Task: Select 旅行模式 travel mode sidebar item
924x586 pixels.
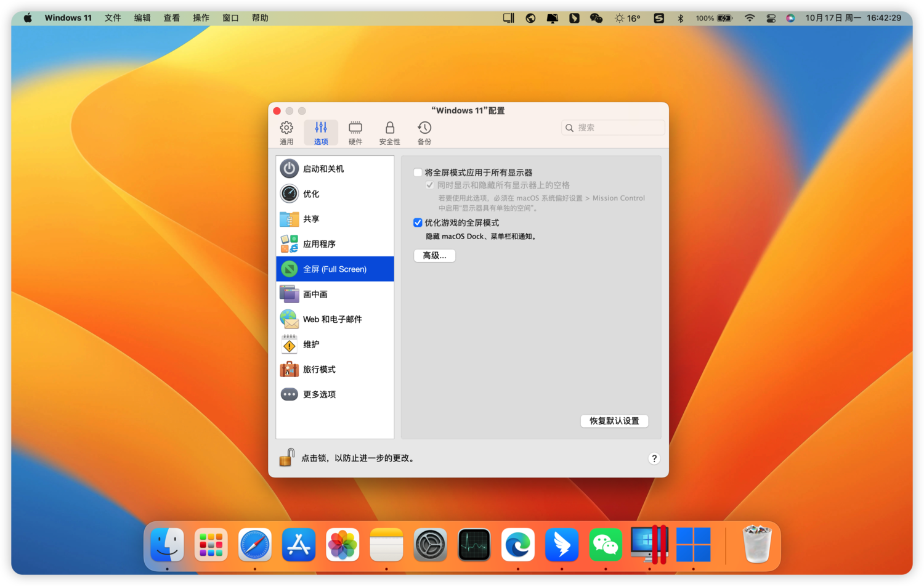Action: (335, 369)
